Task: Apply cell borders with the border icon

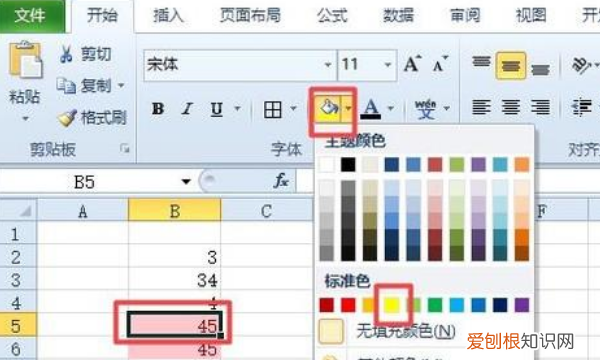Action: coord(272,109)
